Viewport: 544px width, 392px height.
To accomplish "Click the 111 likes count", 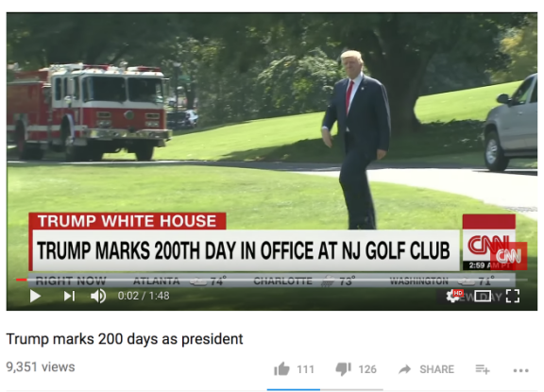I will tap(305, 369).
